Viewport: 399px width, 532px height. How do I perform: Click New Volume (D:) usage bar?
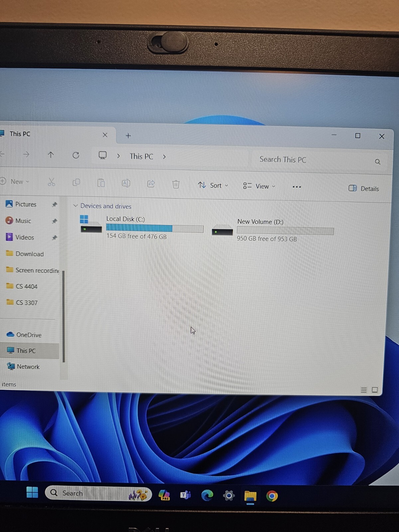(x=285, y=231)
